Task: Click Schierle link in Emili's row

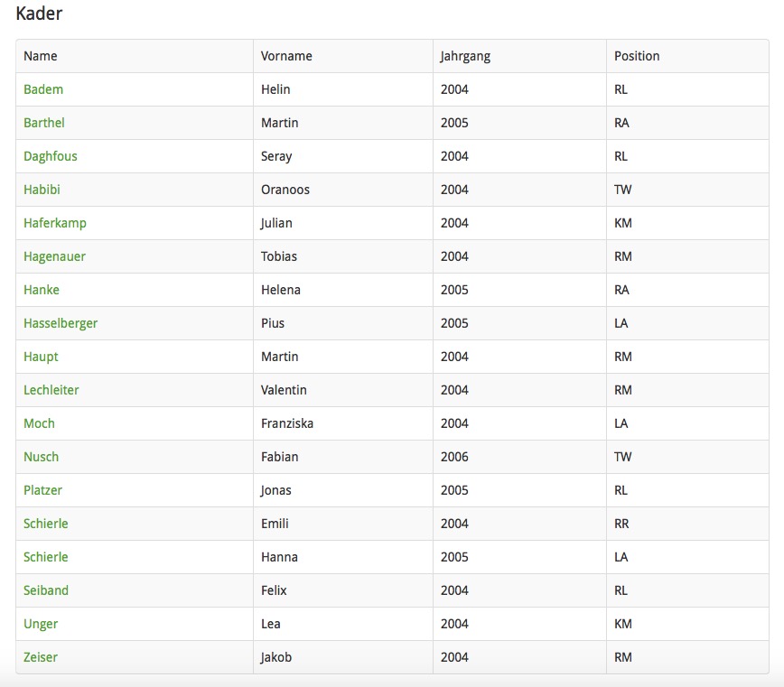Action: (46, 524)
